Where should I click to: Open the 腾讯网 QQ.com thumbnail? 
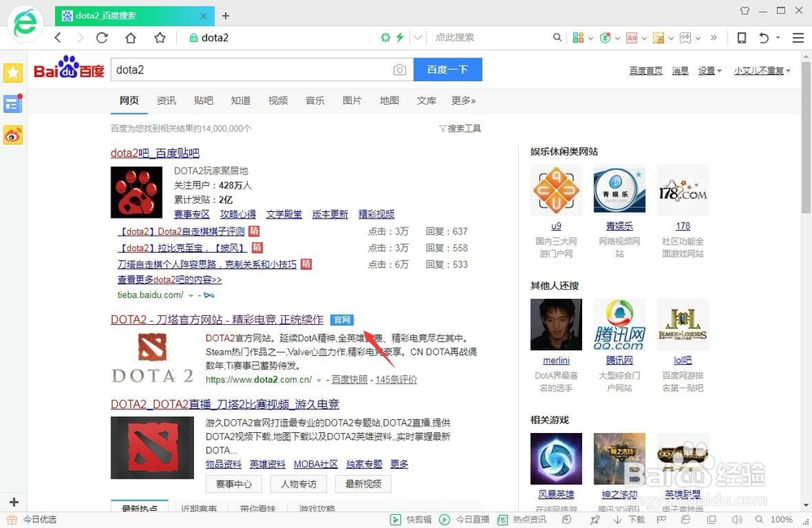pyautogui.click(x=620, y=324)
